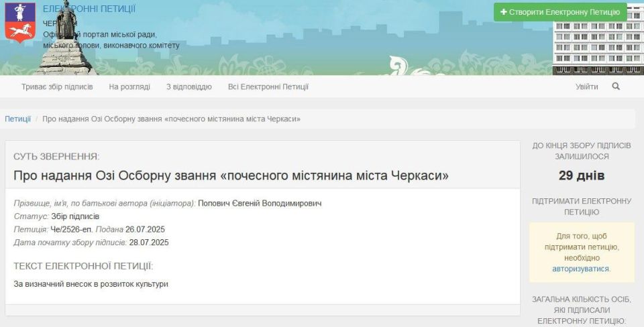
Task: Click the main petition title heading
Action: [x=231, y=176]
